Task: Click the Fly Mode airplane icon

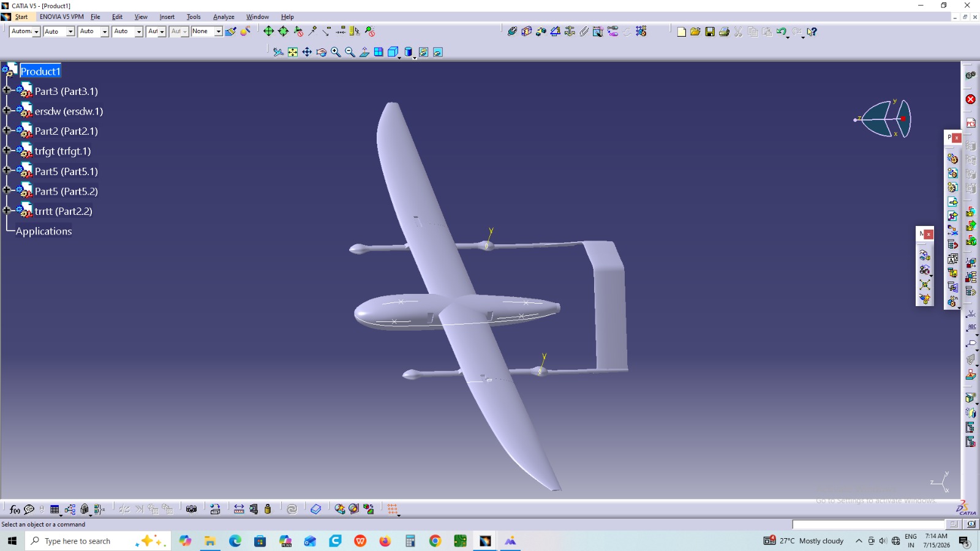Action: point(278,53)
